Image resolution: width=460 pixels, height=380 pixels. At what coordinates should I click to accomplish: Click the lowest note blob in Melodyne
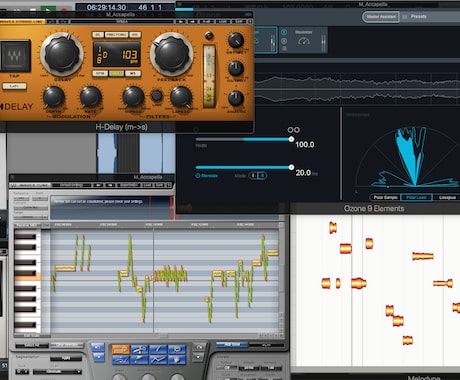point(408,340)
